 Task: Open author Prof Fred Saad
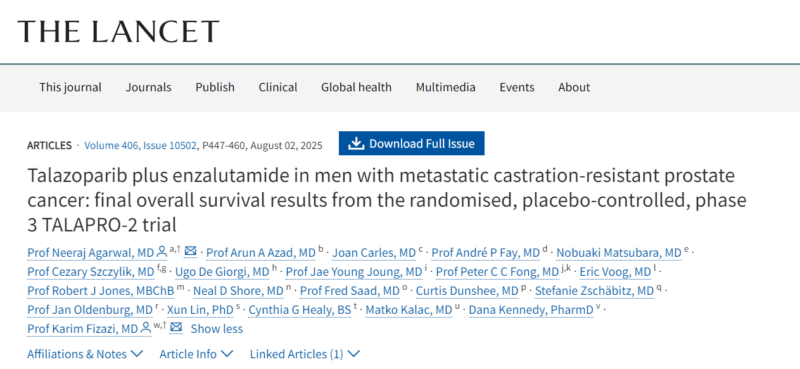(x=350, y=291)
